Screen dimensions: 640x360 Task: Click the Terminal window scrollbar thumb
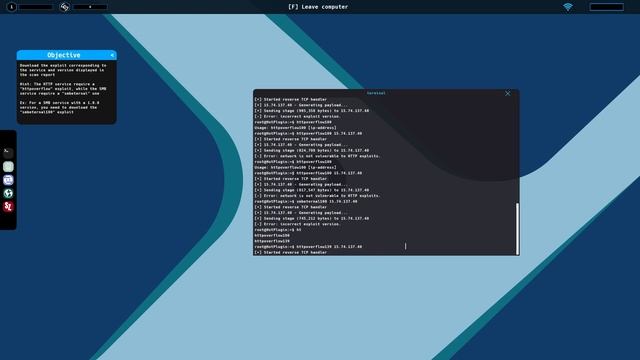[x=517, y=229]
